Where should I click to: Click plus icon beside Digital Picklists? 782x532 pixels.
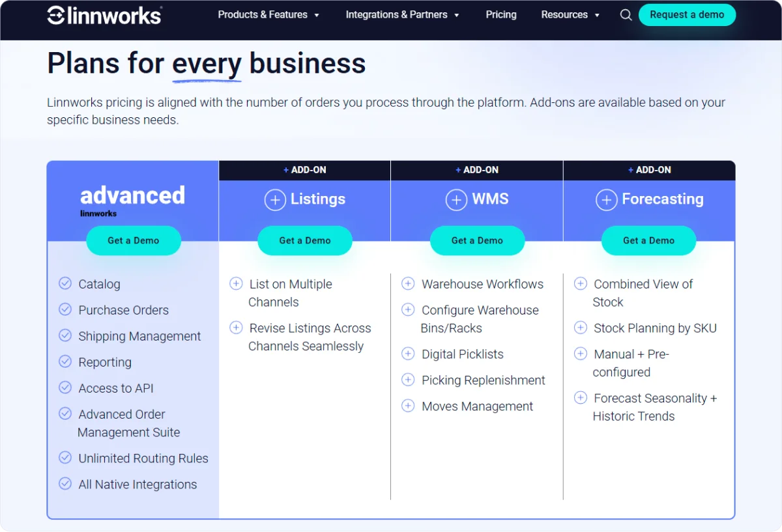point(408,354)
